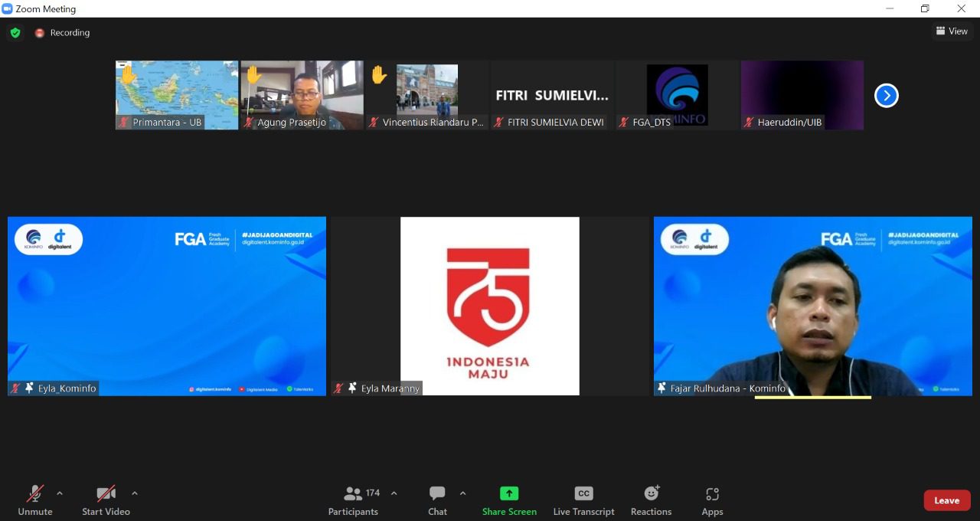Viewport: 980px width, 521px height.
Task: Select the Fajar Rulhudana video tile
Action: pos(812,306)
